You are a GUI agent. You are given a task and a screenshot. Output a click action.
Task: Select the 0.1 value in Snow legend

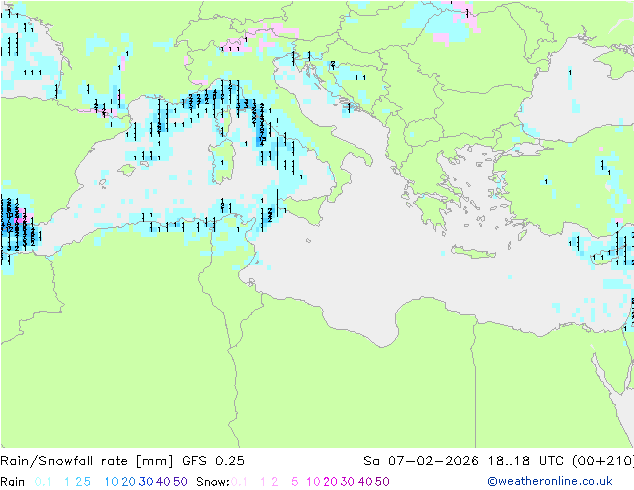[x=239, y=482]
